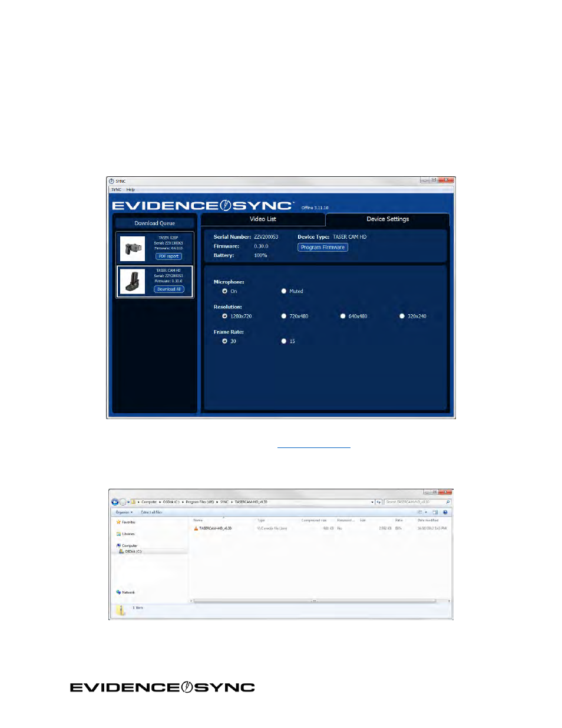Sort by Compressed size column
The width and height of the screenshot is (562, 728).
pyautogui.click(x=314, y=521)
